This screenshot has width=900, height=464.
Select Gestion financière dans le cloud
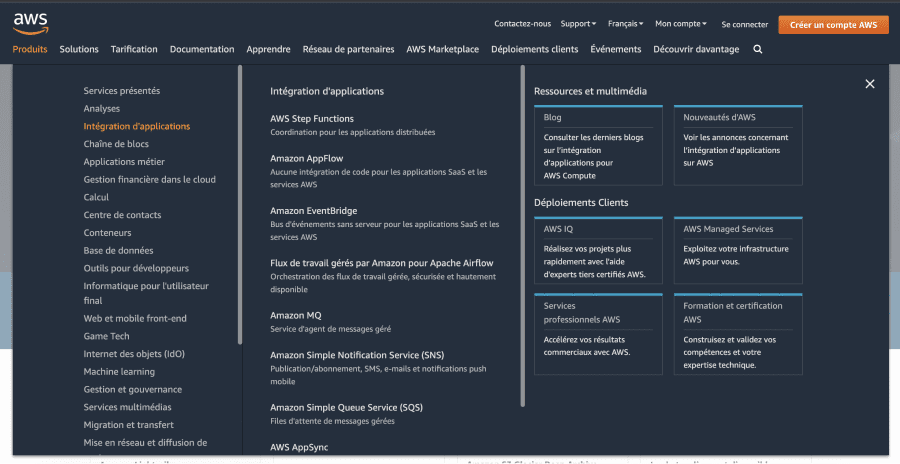(149, 180)
